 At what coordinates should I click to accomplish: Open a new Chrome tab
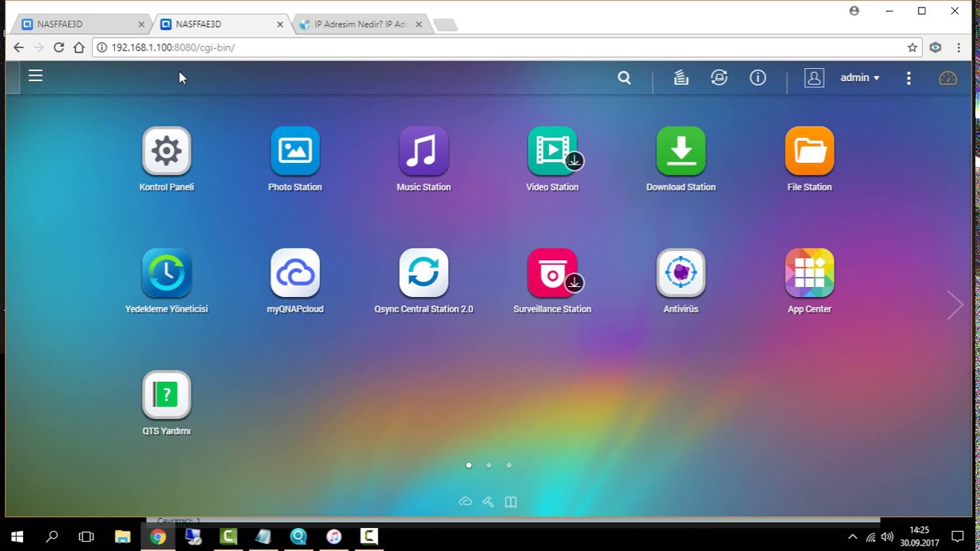445,25
